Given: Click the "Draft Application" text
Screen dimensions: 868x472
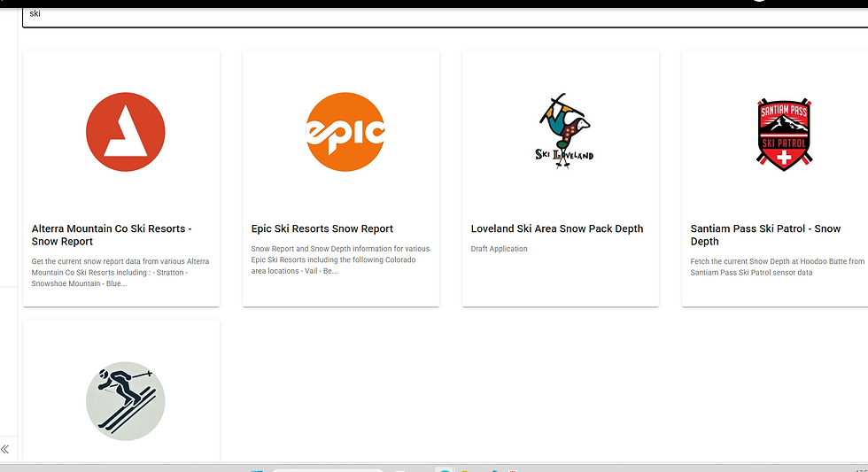Looking at the screenshot, I should coord(499,249).
